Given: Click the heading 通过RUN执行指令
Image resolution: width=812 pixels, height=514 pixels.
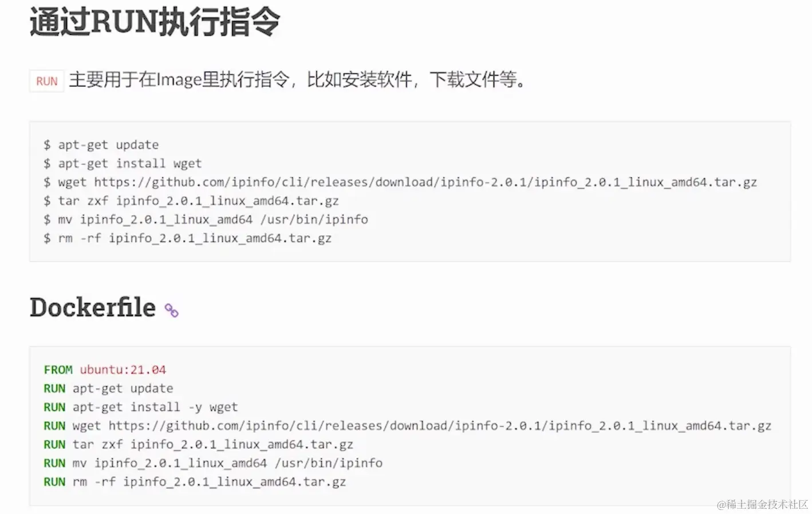Looking at the screenshot, I should [155, 23].
